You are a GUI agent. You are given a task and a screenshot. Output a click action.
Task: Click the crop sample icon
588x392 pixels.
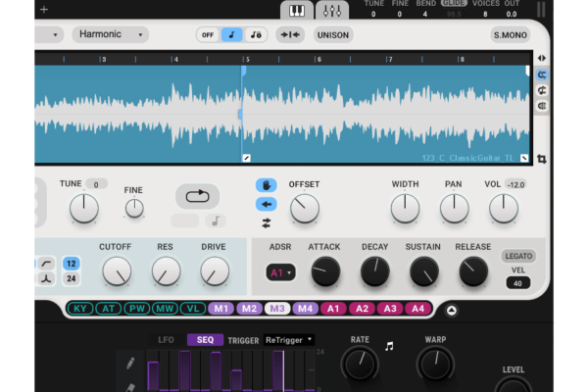(x=542, y=159)
